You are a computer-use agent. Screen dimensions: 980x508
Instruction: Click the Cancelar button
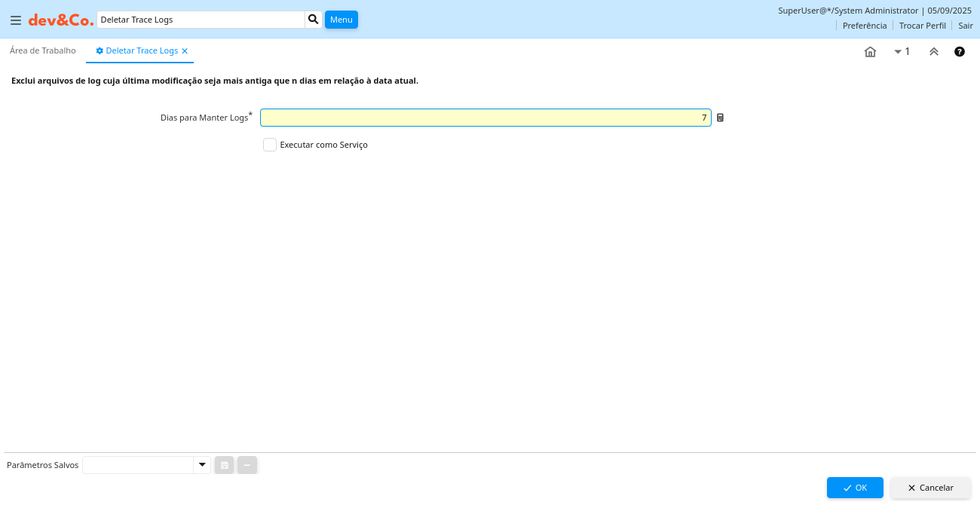click(930, 488)
